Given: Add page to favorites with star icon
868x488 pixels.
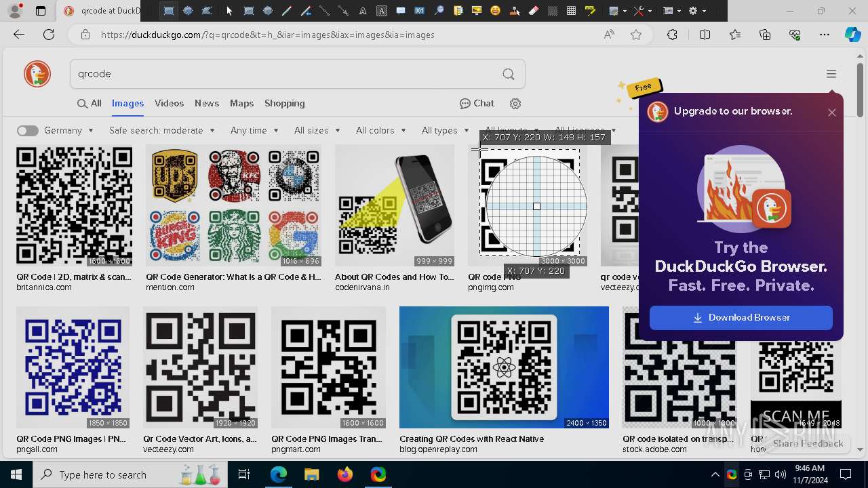Looking at the screenshot, I should (636, 35).
